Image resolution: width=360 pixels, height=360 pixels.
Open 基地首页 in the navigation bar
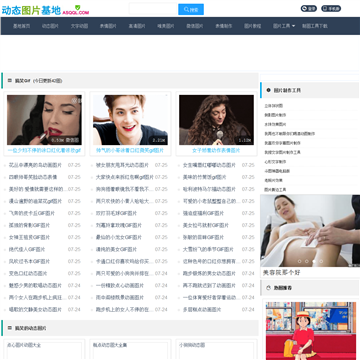pos(21,26)
